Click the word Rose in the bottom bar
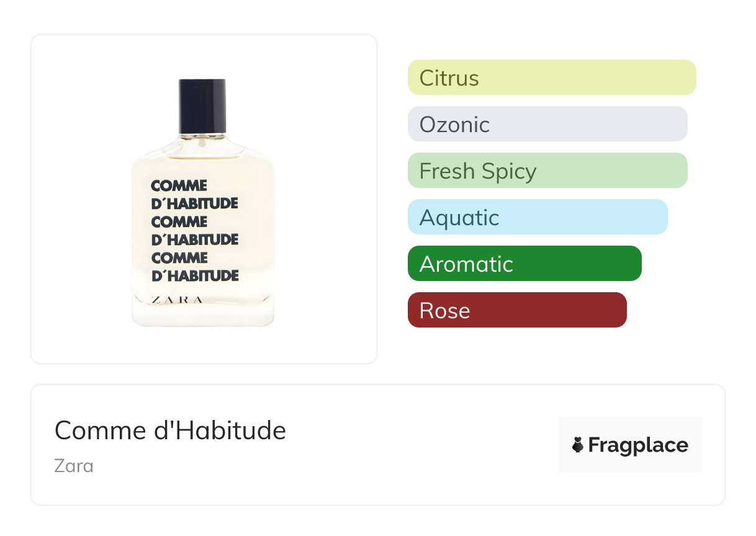 (x=444, y=310)
